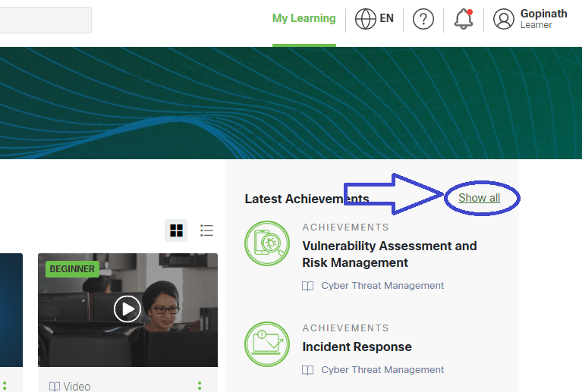Open the My Learning tab
Viewport: 582px width, 392px height.
click(304, 18)
